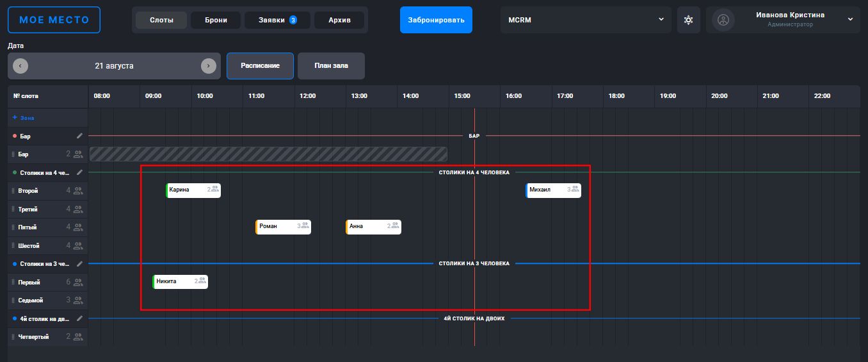Open the Брони tab
Screen dimensions: 868x362
216,20
